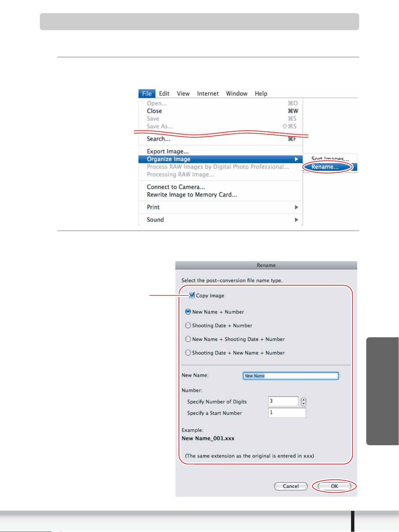Click the Rename dialog title bar
The image size is (399, 532).
pyautogui.click(x=266, y=265)
